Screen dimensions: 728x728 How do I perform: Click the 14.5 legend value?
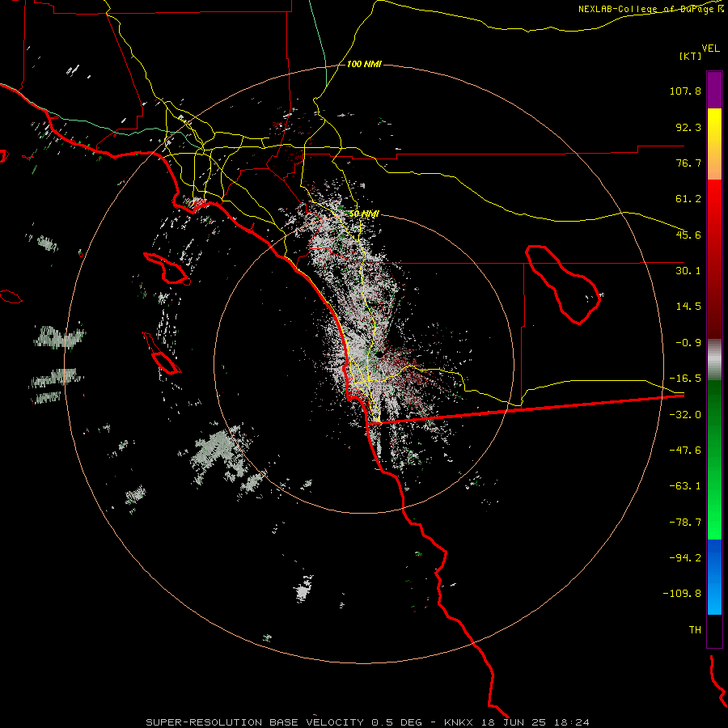click(688, 307)
